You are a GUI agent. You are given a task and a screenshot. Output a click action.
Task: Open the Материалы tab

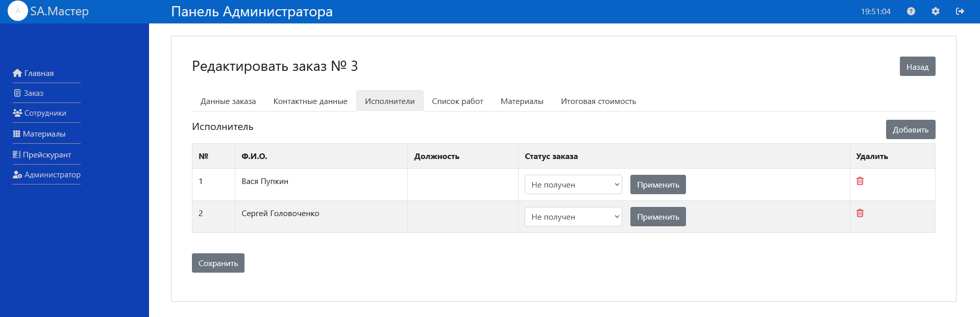click(522, 101)
